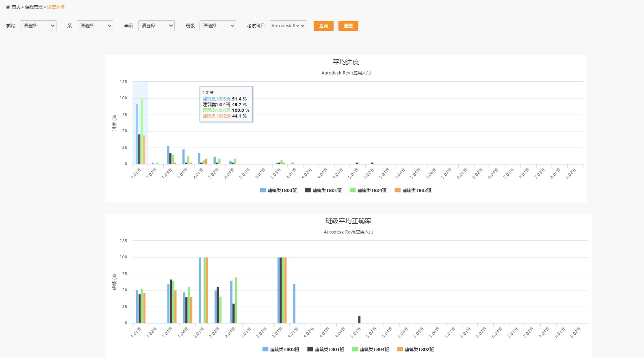Click the 成绩 (%) y-axis title
Viewport: 644px width, 360px height.
114,282
